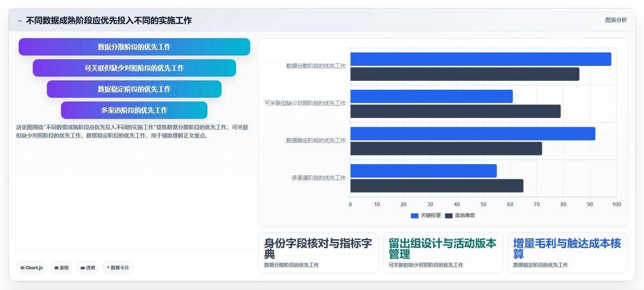Select the 多渠道阶段的优先工作 funnel bar
The width and height of the screenshot is (644, 290).
(x=134, y=110)
